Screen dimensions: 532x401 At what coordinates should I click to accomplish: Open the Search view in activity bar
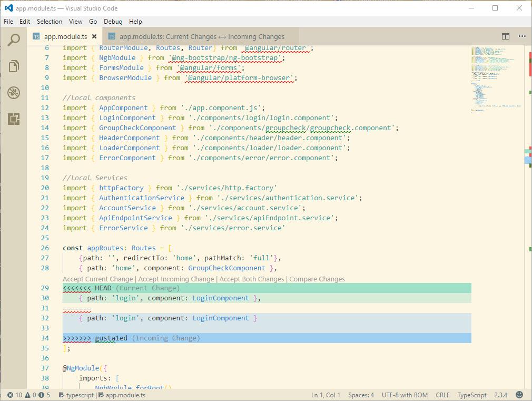tap(14, 40)
